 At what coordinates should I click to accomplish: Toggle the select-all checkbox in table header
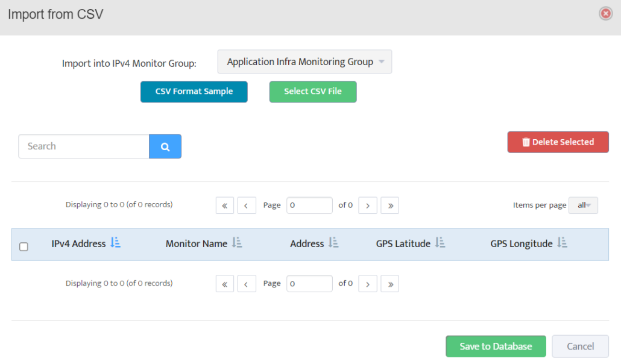point(24,246)
